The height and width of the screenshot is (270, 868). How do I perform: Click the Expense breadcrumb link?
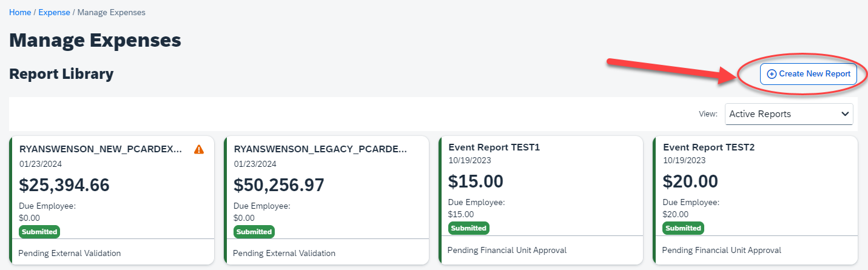point(54,12)
